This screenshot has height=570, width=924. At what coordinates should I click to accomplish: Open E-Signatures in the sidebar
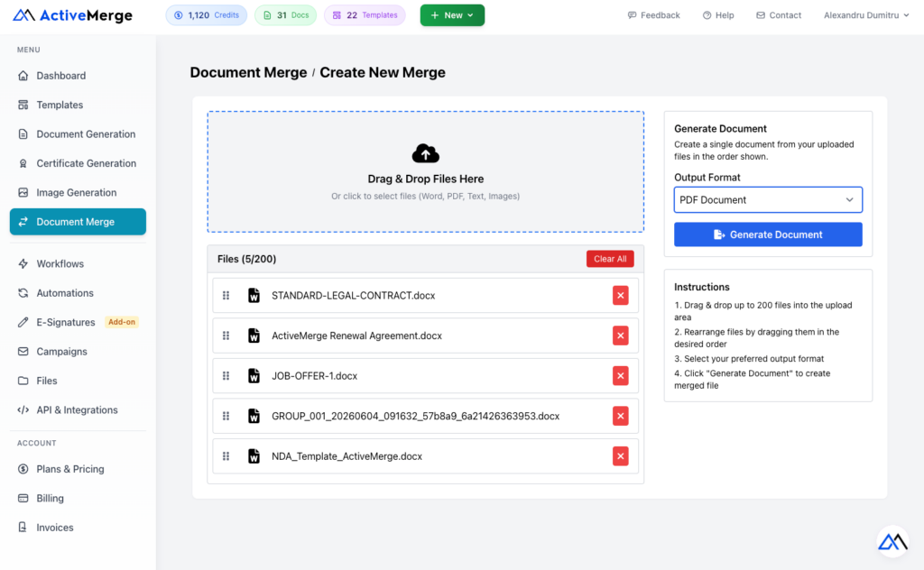pos(78,322)
